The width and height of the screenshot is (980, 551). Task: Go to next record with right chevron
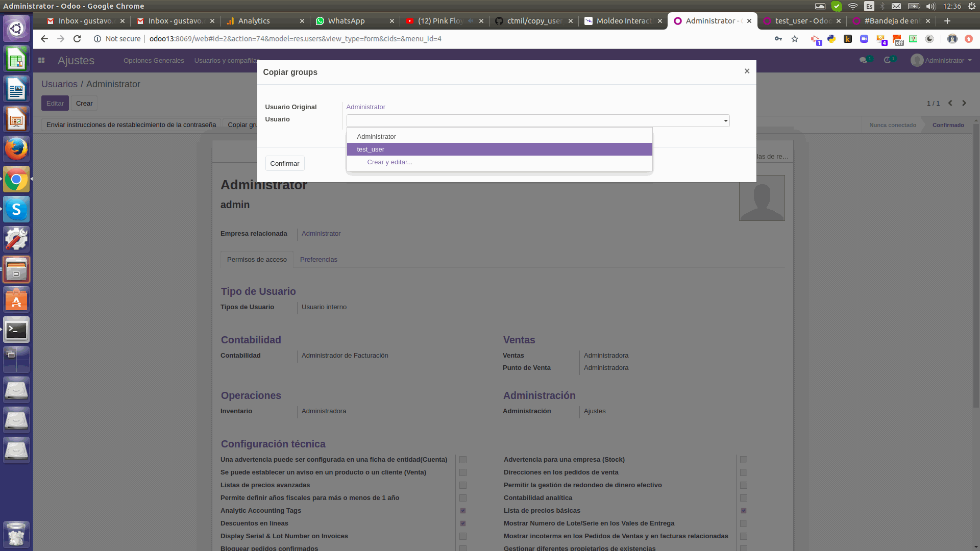coord(964,103)
